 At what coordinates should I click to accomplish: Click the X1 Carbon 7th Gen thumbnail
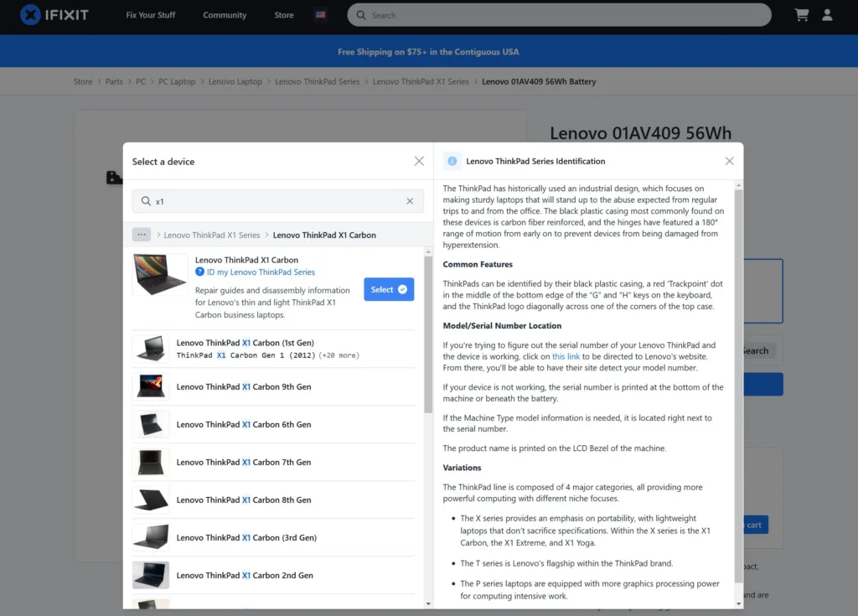(151, 462)
